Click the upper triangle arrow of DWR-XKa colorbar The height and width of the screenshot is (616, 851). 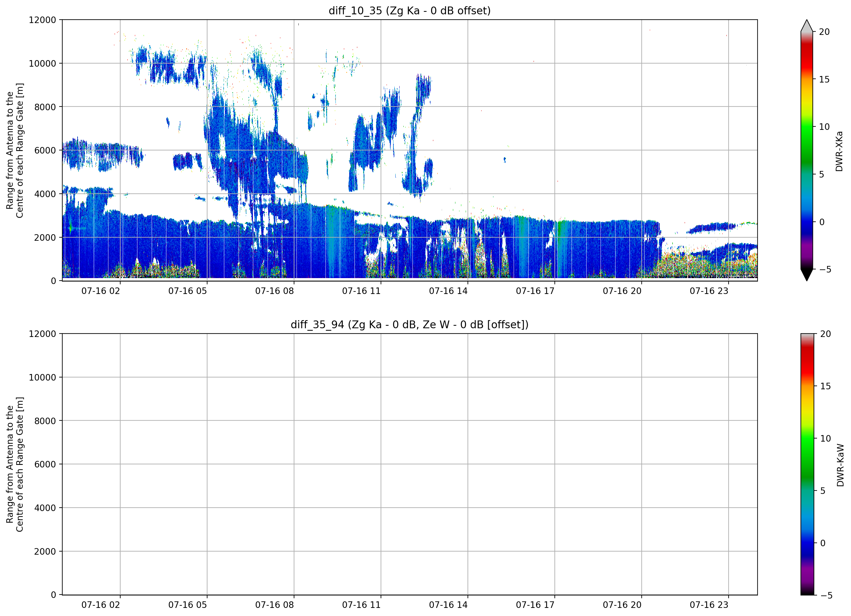pyautogui.click(x=807, y=26)
